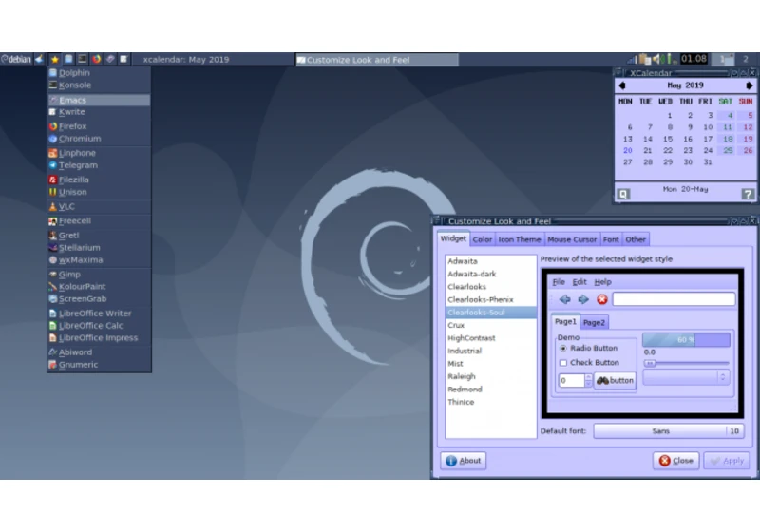Screen dimensions: 760x532
Task: Open the empty combo box in preview
Action: [x=685, y=377]
